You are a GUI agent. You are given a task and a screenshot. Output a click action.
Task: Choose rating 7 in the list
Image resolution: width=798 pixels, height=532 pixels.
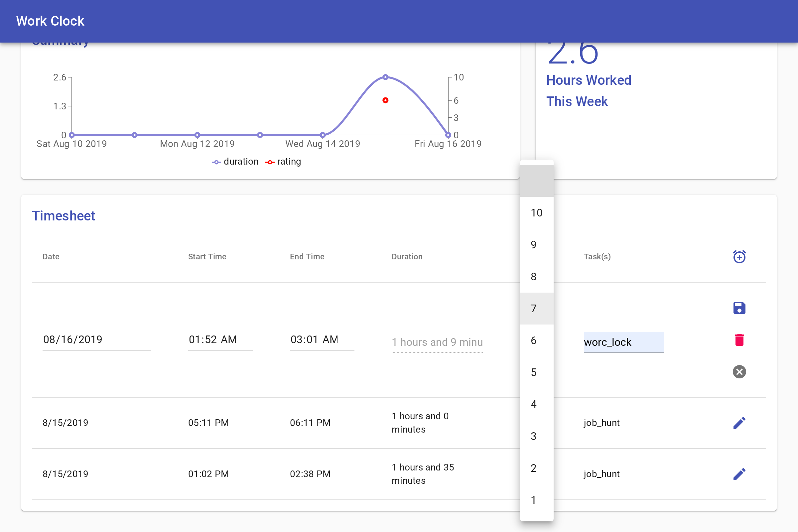click(536, 309)
